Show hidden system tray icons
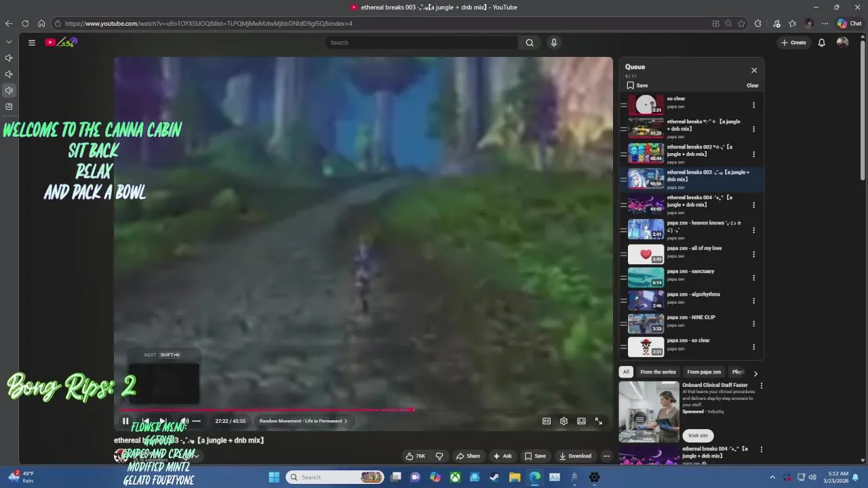The image size is (868, 488). pos(772,477)
